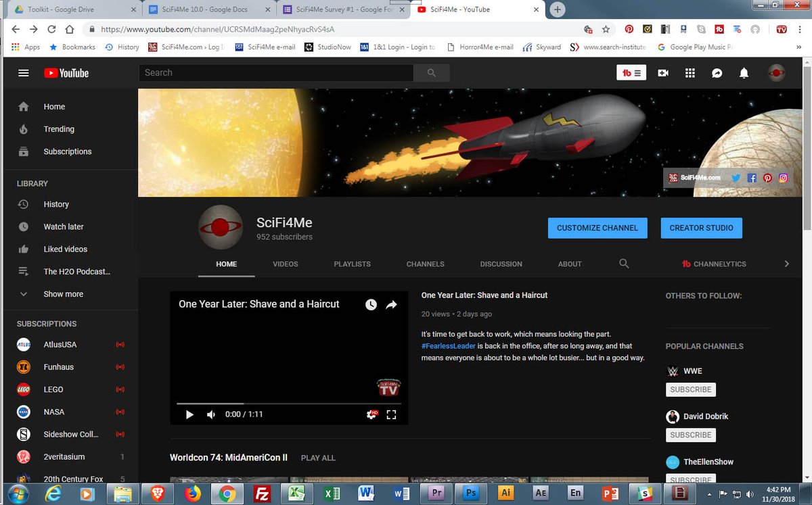Click the Watch later clock on video

pyautogui.click(x=371, y=305)
